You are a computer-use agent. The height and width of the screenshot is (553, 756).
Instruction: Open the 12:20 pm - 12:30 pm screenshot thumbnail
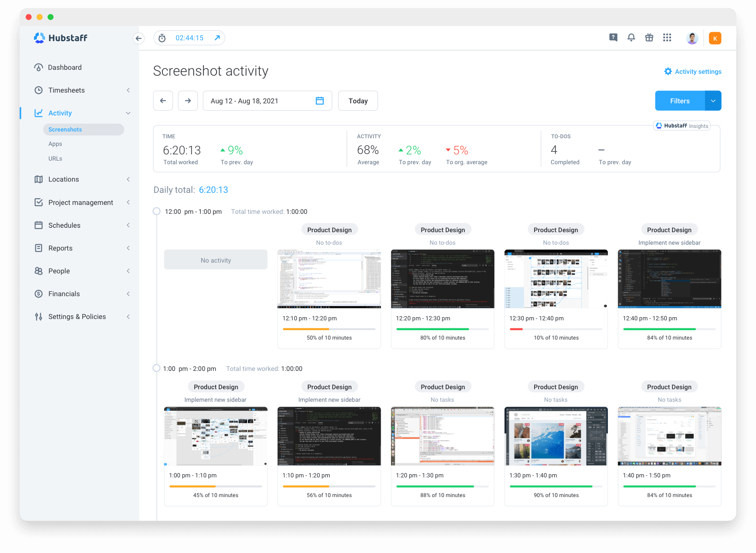pos(442,279)
